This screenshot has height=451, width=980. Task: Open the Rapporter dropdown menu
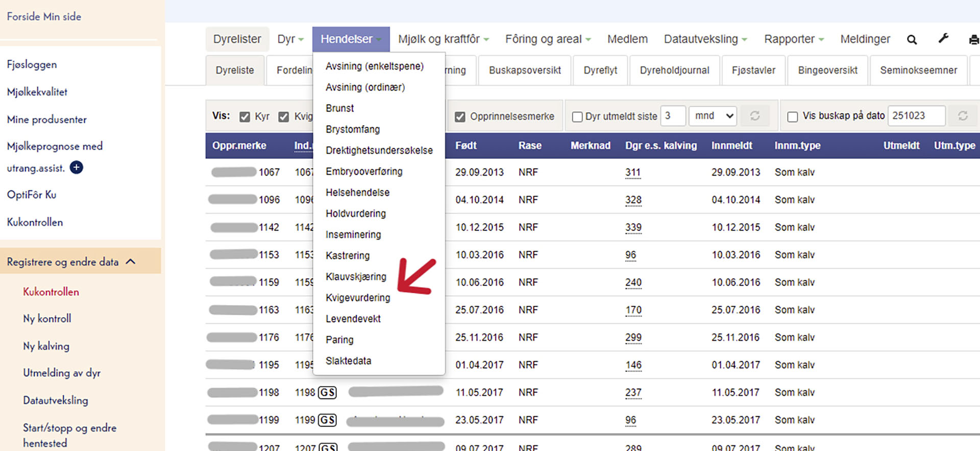click(794, 39)
